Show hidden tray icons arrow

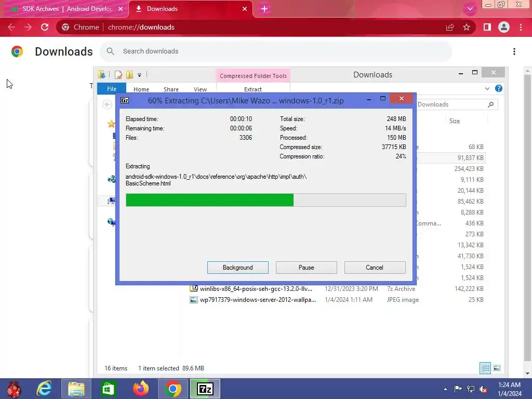pyautogui.click(x=445, y=389)
